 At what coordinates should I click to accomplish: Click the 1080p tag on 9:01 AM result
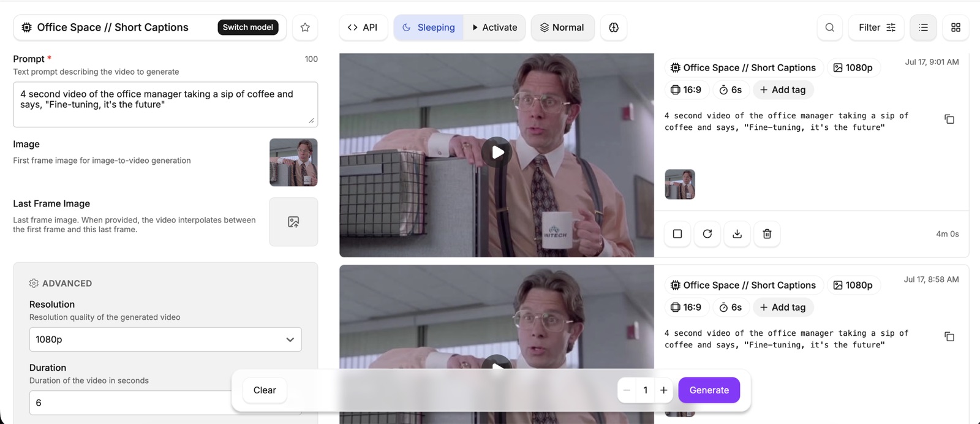coord(853,68)
